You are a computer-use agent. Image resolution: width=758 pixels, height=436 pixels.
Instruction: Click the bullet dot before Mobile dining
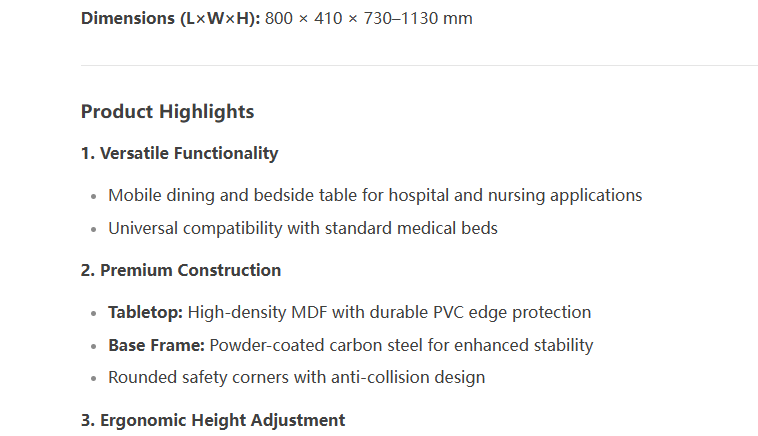pos(94,197)
